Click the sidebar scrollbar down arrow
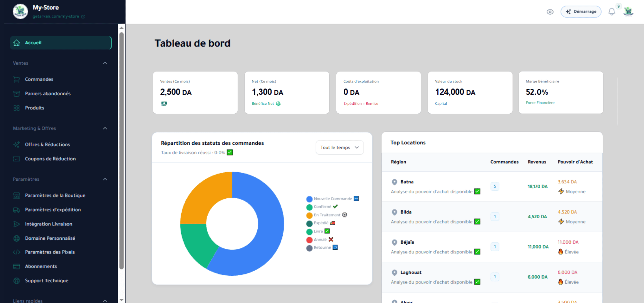Image resolution: width=644 pixels, height=303 pixels. click(121, 300)
